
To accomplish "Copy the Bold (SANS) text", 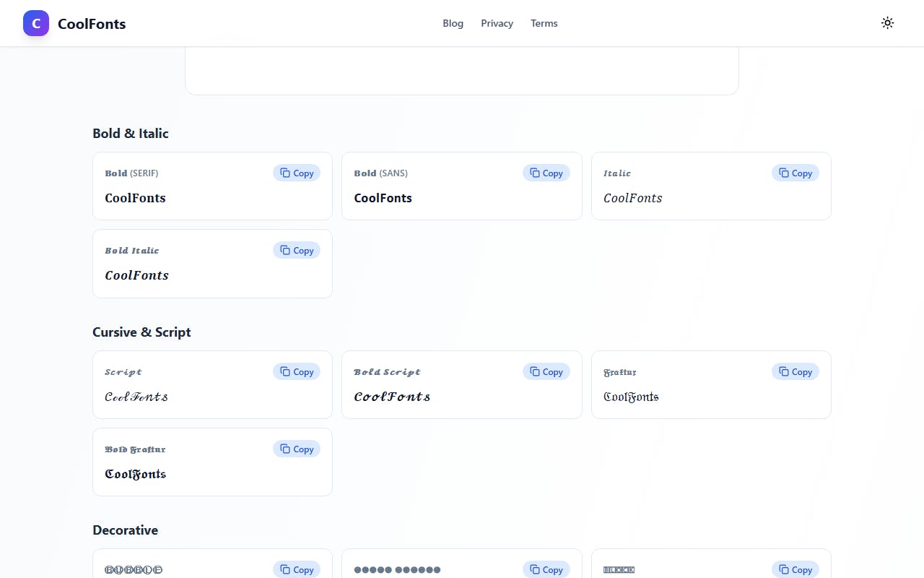I will click(546, 173).
